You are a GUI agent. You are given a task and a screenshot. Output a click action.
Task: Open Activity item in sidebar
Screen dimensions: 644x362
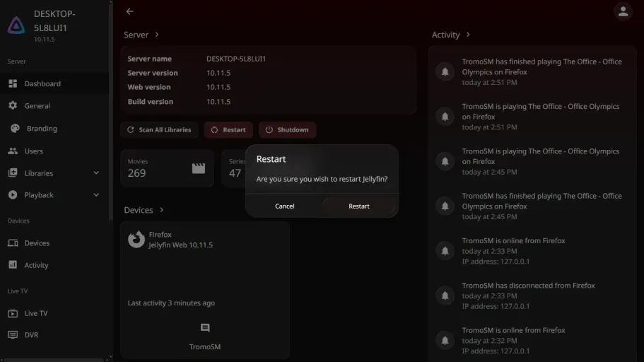point(54,265)
